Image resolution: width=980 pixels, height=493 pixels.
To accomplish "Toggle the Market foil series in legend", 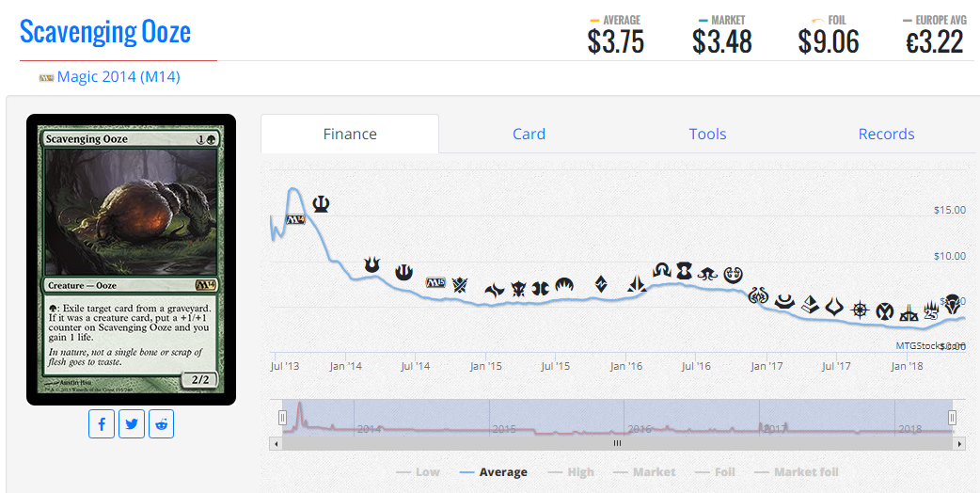I will pos(797,472).
